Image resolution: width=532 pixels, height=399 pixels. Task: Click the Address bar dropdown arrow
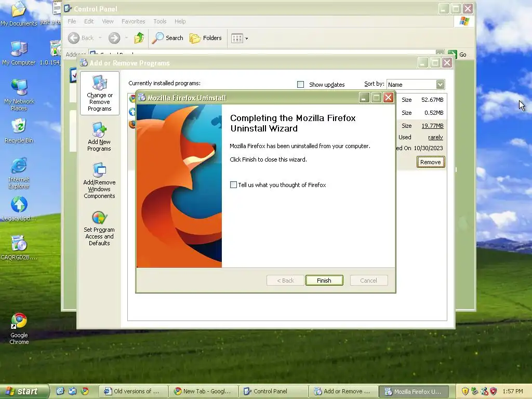(440, 54)
